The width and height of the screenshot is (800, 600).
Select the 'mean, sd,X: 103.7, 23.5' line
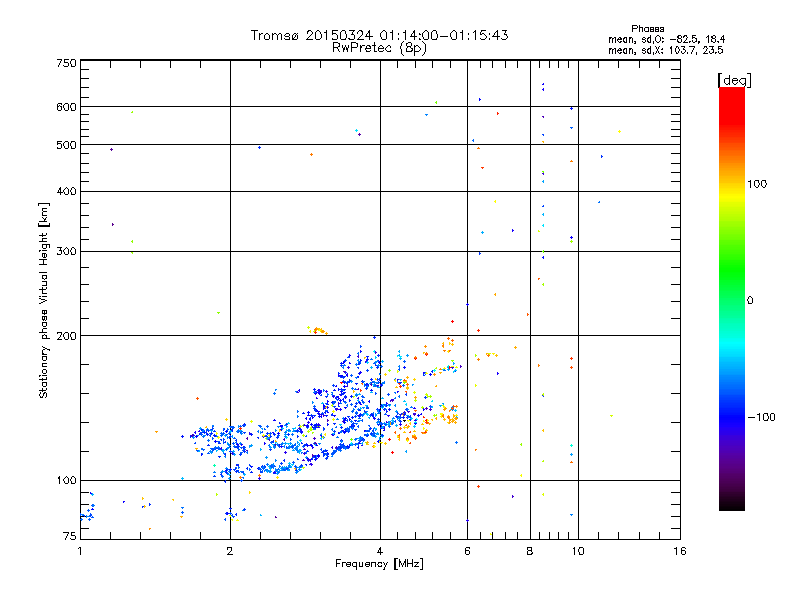coord(665,50)
